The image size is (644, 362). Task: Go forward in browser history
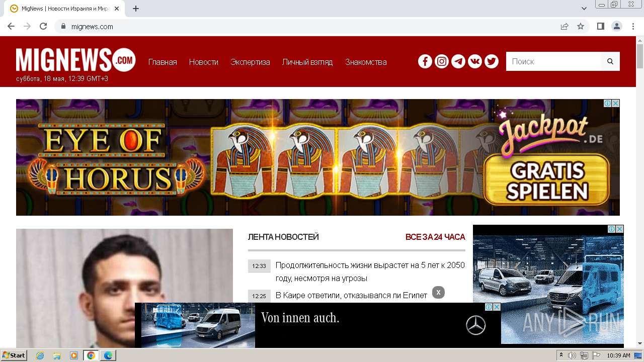[x=27, y=26]
